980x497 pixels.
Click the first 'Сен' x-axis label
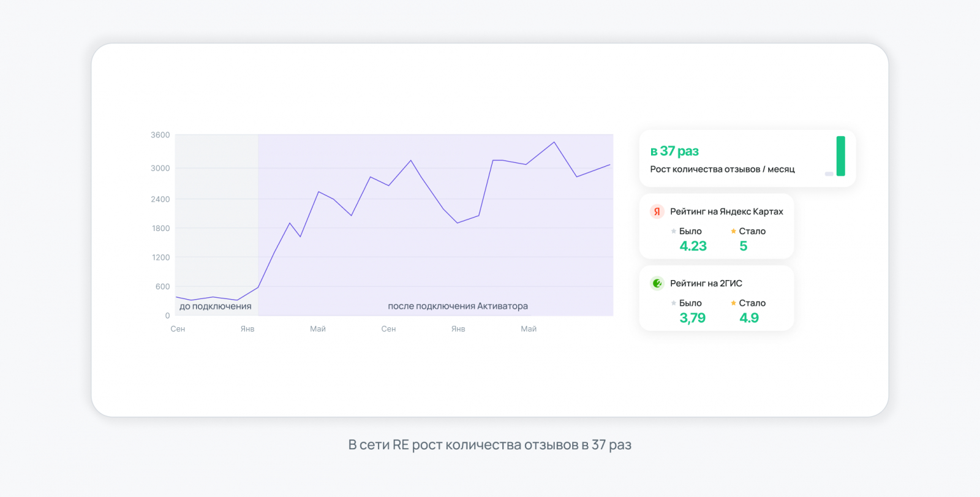(x=178, y=329)
